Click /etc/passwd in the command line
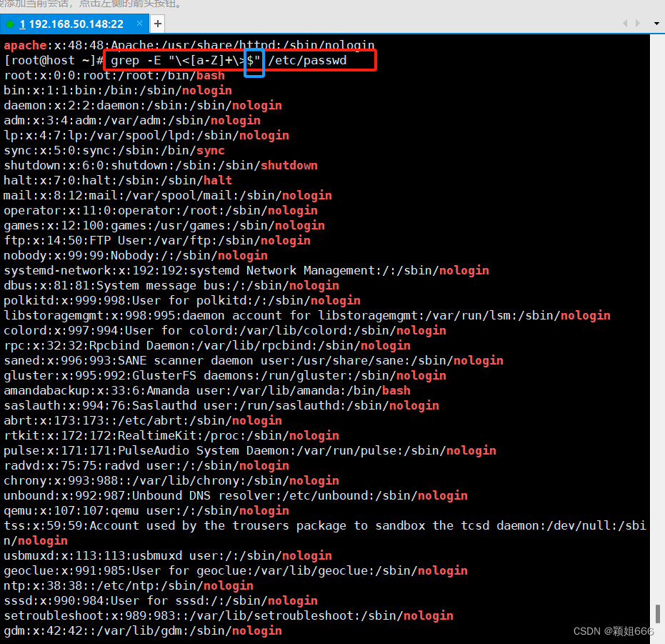 [x=307, y=60]
